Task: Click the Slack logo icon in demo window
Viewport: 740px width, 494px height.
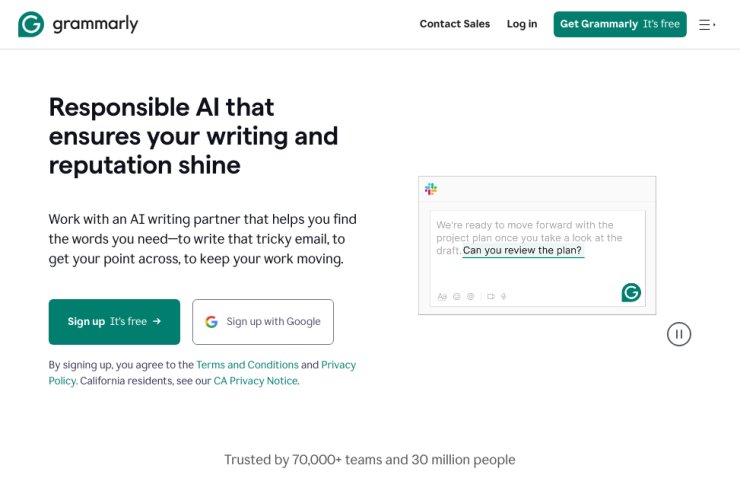Action: (x=431, y=189)
